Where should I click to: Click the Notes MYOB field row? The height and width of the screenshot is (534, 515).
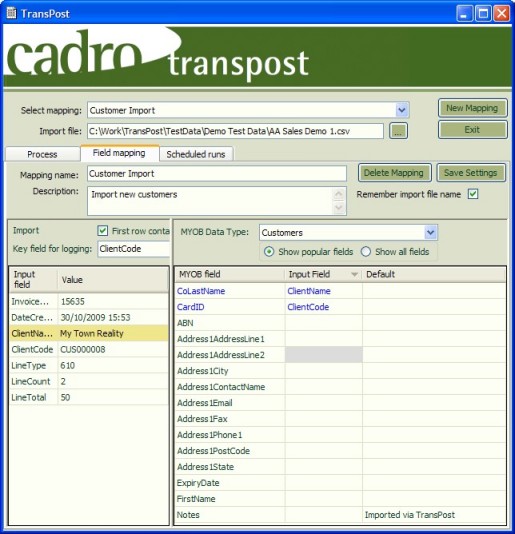pos(340,515)
